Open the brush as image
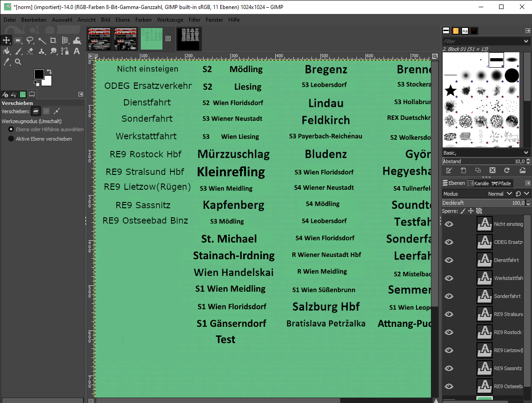Image resolution: width=532 pixels, height=403 pixels. [523, 170]
